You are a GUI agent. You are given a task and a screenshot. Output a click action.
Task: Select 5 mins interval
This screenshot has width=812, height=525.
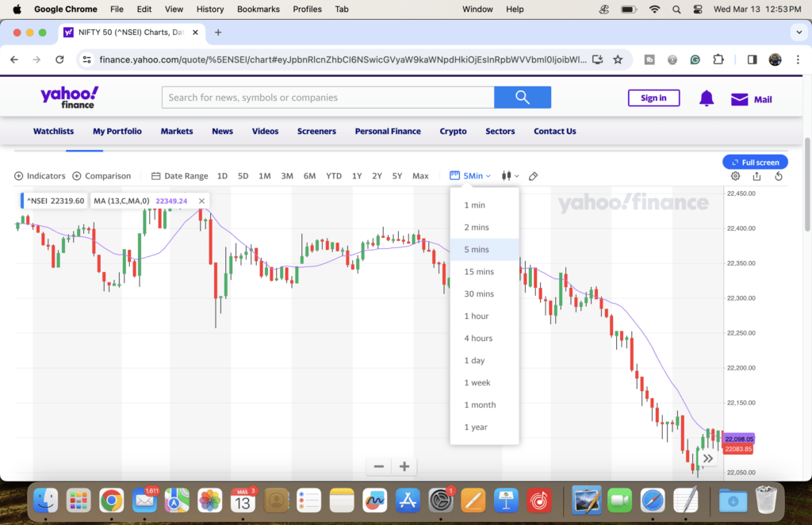tap(485, 250)
